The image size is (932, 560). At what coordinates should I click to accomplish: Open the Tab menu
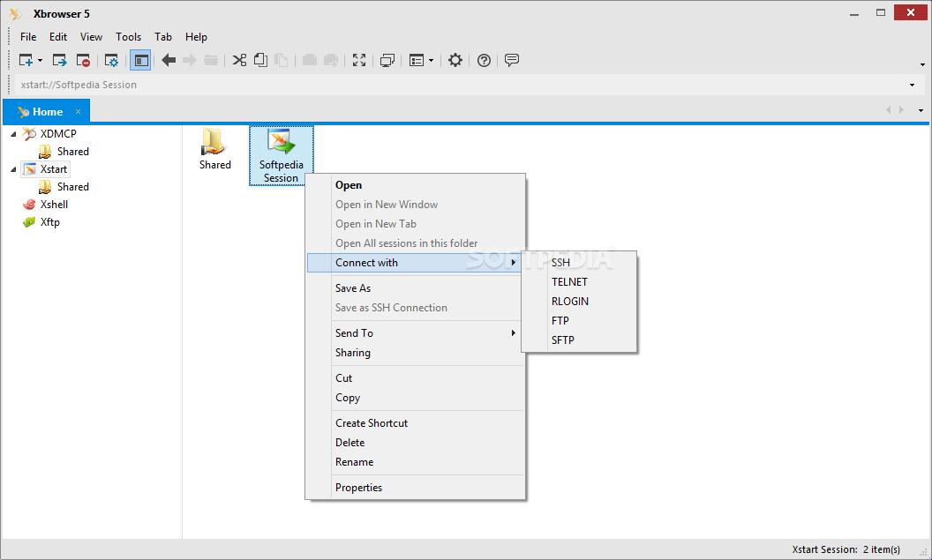pyautogui.click(x=163, y=37)
